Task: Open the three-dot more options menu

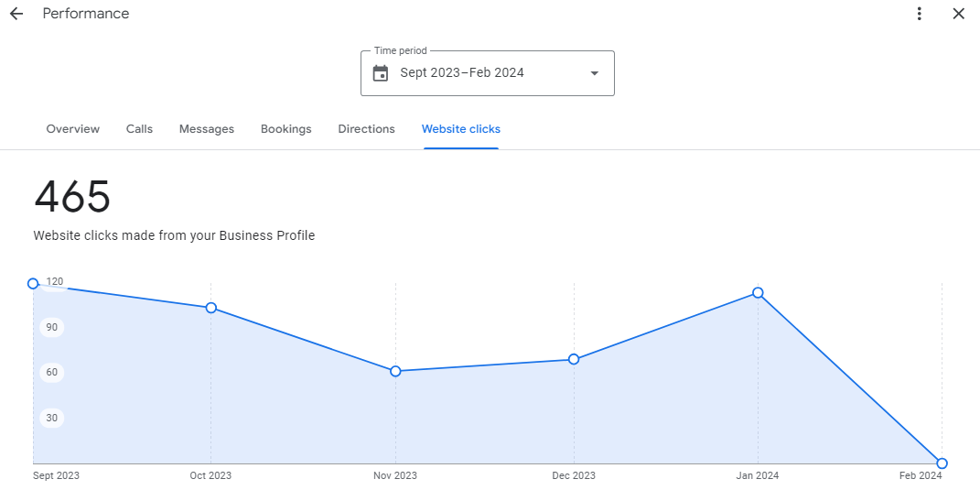Action: point(919,14)
